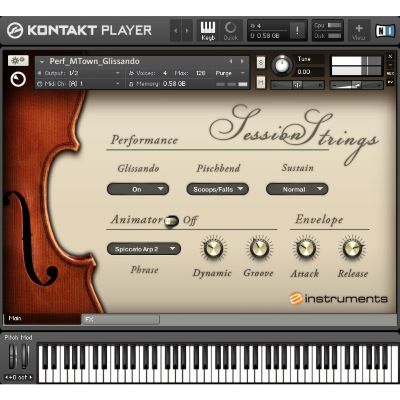The height and width of the screenshot is (400, 400).
Task: Switch to the Main tab
Action: (42, 319)
